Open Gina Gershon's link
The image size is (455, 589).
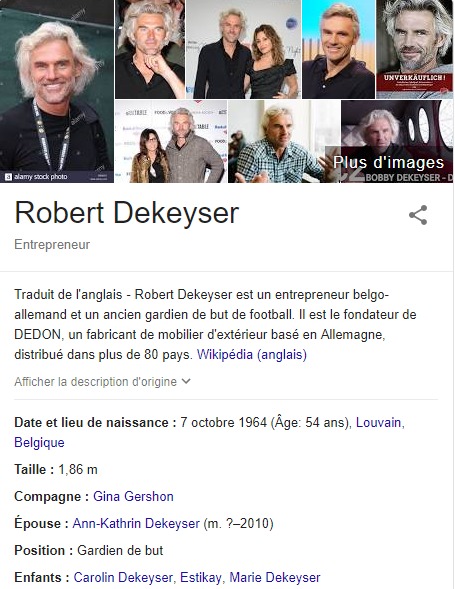133,497
